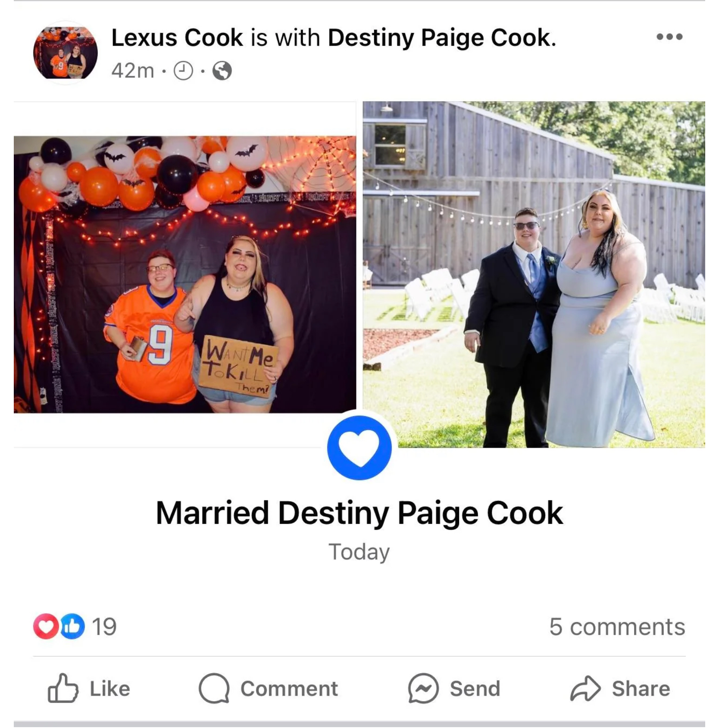Tap the thumbs-up Like icon
Screen dimensions: 719x728
63,688
